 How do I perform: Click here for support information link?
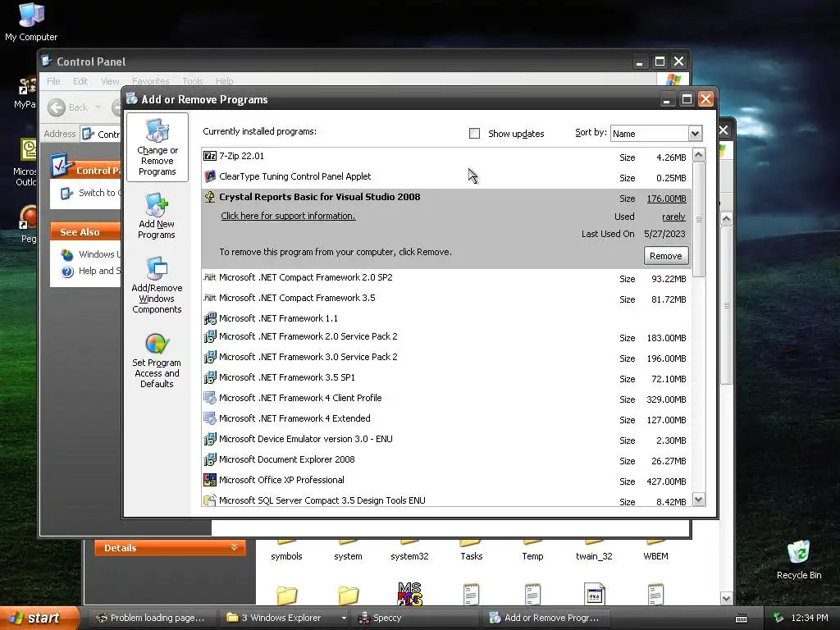288,216
